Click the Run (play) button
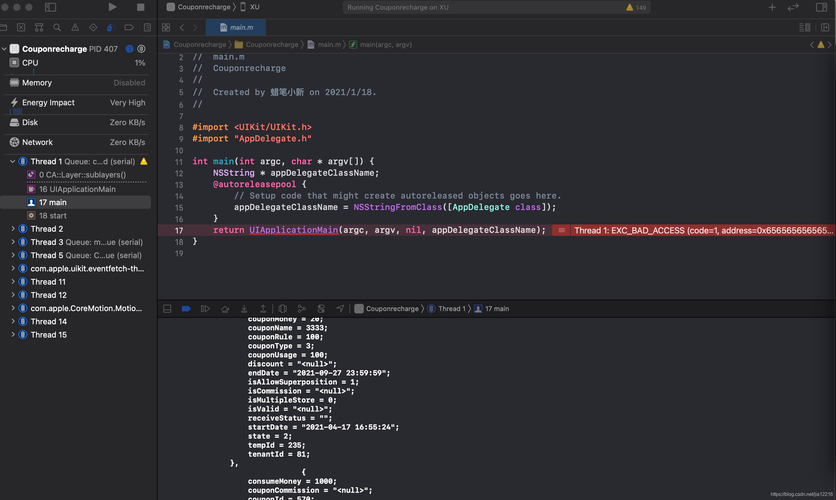 point(112,7)
